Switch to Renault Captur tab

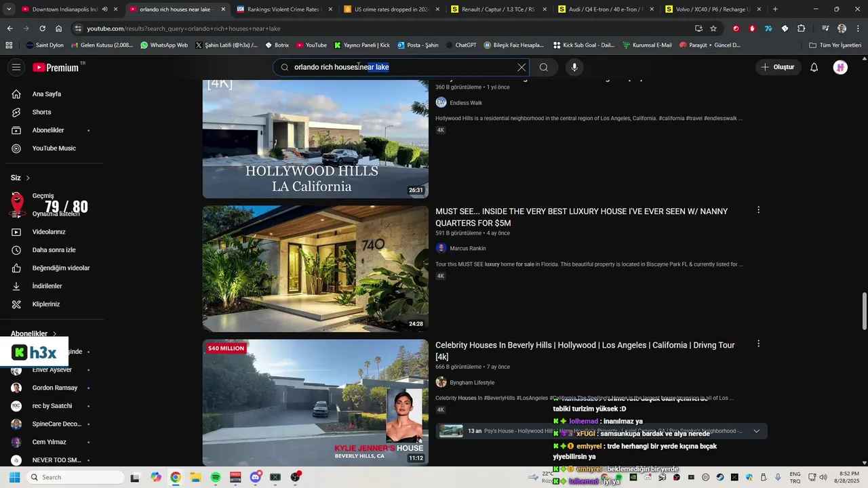pyautogui.click(x=497, y=9)
